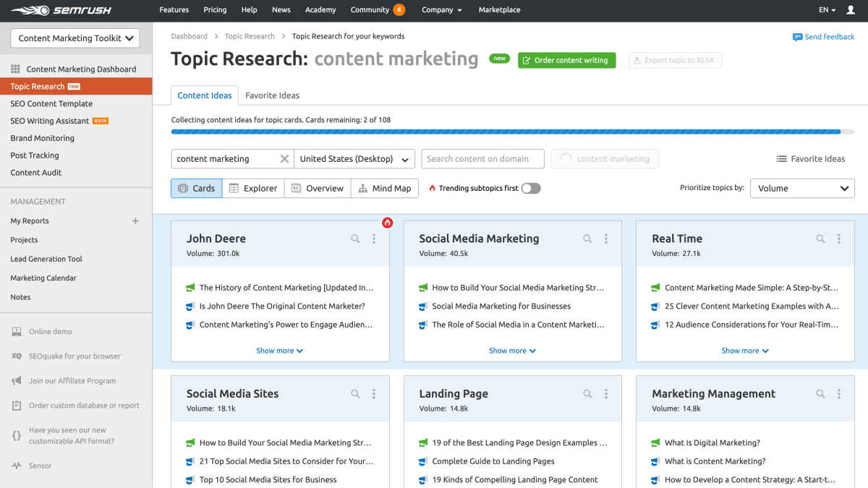The height and width of the screenshot is (488, 868).
Task: Click megaphone icon beside '25 Clever Content Marketing Examples'
Action: point(655,307)
